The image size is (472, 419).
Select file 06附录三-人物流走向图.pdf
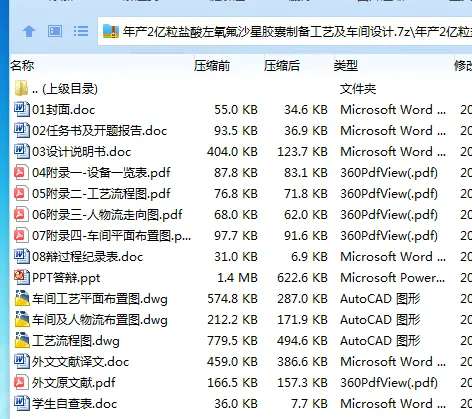(107, 215)
